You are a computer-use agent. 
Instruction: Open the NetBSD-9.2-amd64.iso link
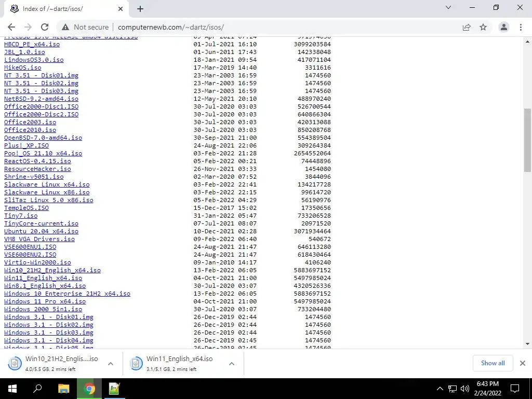[x=41, y=99]
